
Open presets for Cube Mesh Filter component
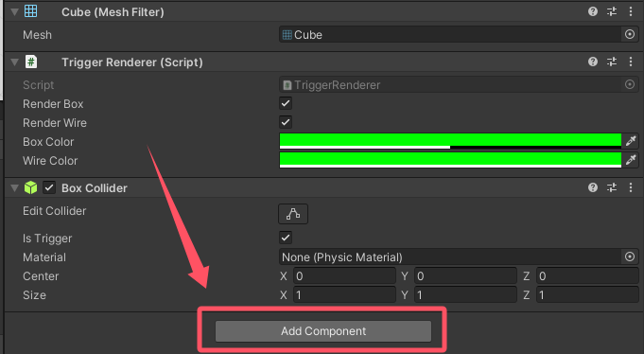point(612,11)
